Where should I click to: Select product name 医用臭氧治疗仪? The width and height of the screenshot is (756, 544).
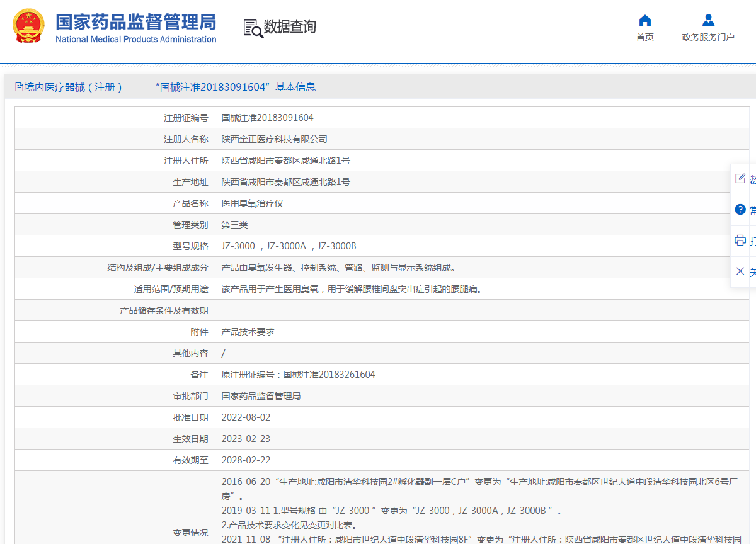click(x=252, y=203)
